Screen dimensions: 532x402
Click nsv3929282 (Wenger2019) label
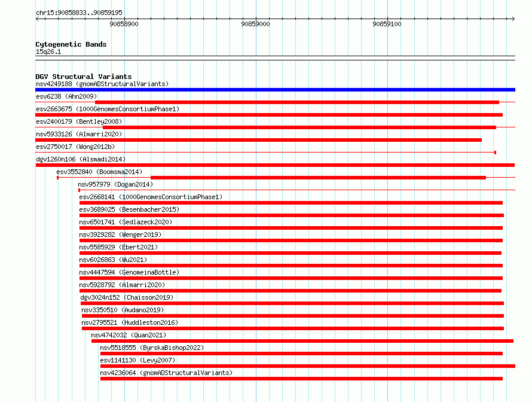(120, 234)
